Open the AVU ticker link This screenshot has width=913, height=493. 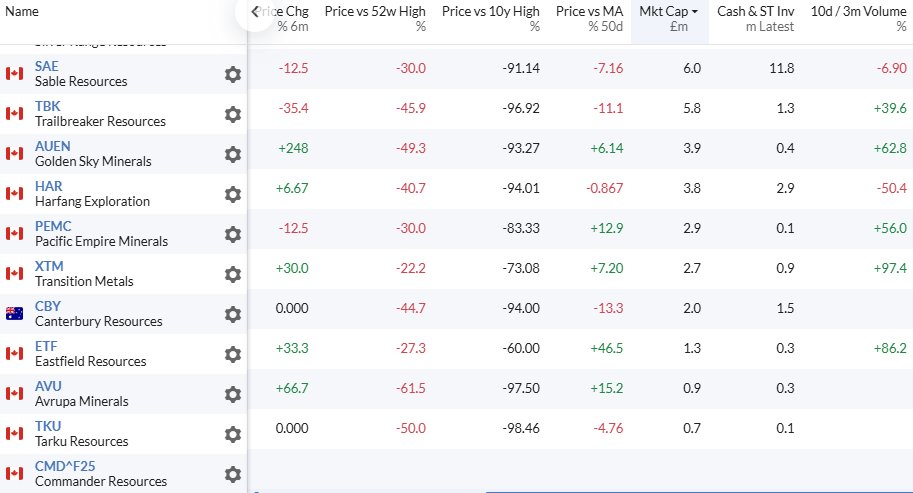pyautogui.click(x=48, y=386)
